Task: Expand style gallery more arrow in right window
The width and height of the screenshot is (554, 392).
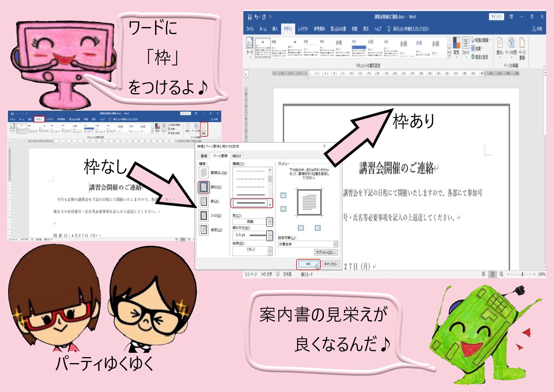Action: coord(449,56)
